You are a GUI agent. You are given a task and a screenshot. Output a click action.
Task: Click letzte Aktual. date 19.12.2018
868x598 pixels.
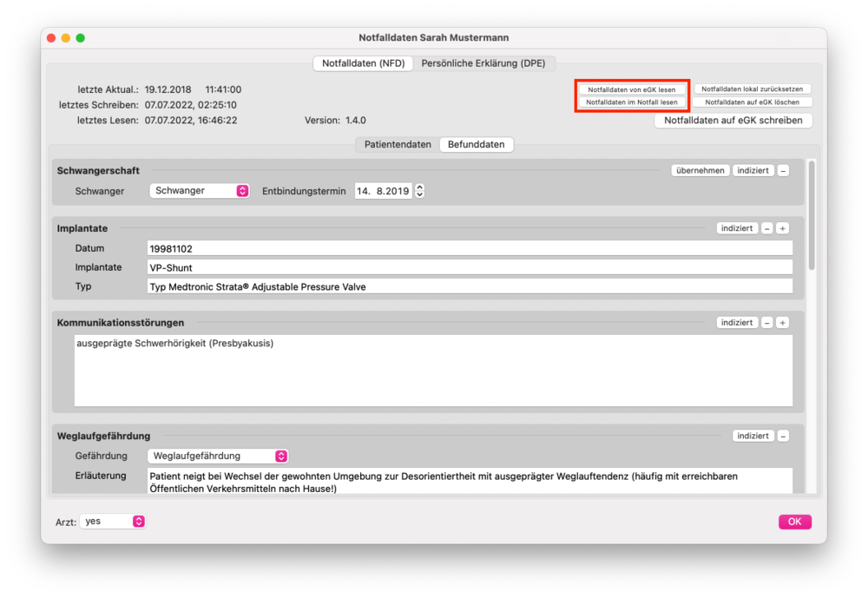click(x=168, y=89)
